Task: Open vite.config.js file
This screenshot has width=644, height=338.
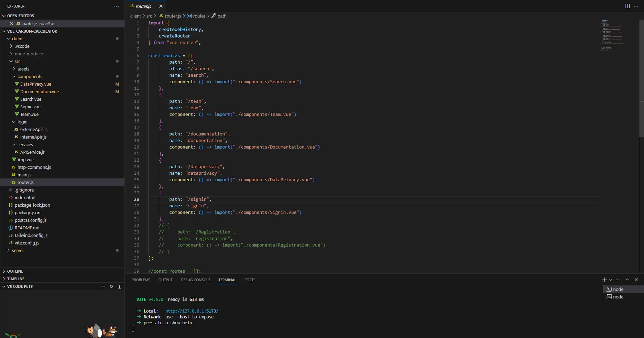Action: [x=27, y=243]
